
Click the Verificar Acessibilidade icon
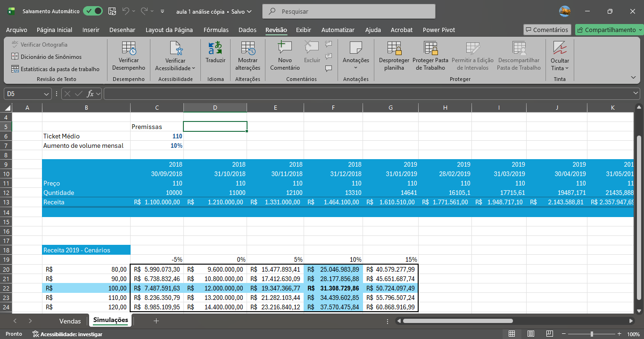[x=175, y=48]
